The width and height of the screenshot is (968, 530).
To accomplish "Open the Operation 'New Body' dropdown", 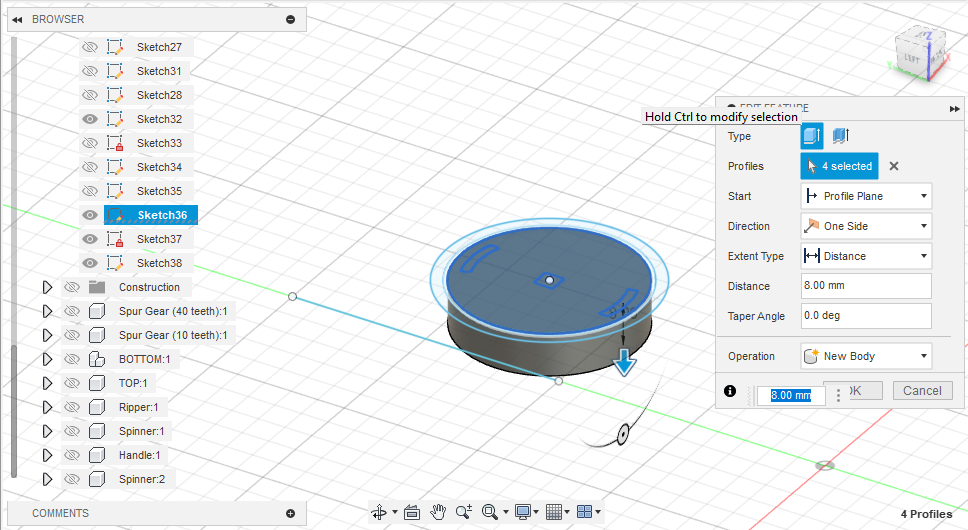I will pos(866,356).
